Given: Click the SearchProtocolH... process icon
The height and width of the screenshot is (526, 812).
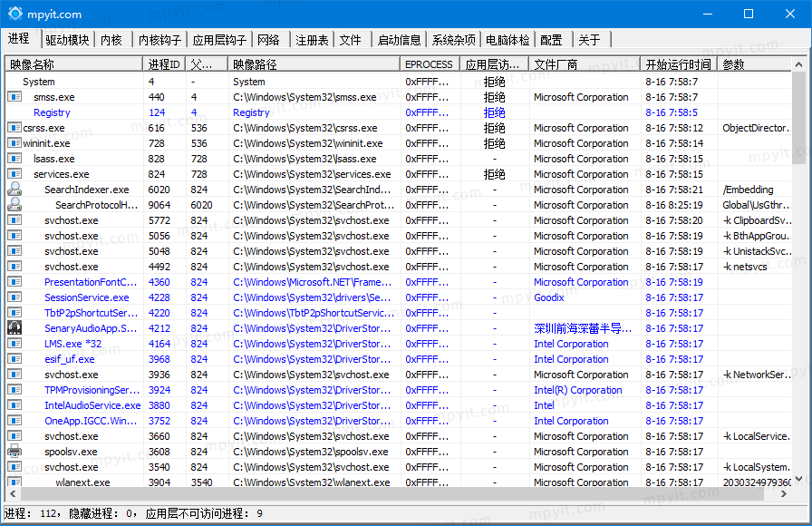Looking at the screenshot, I should (14, 205).
